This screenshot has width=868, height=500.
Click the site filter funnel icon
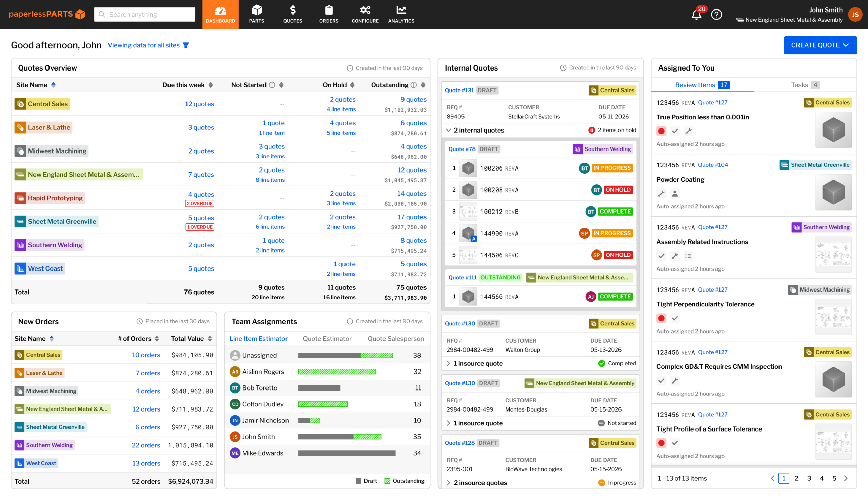click(x=186, y=45)
